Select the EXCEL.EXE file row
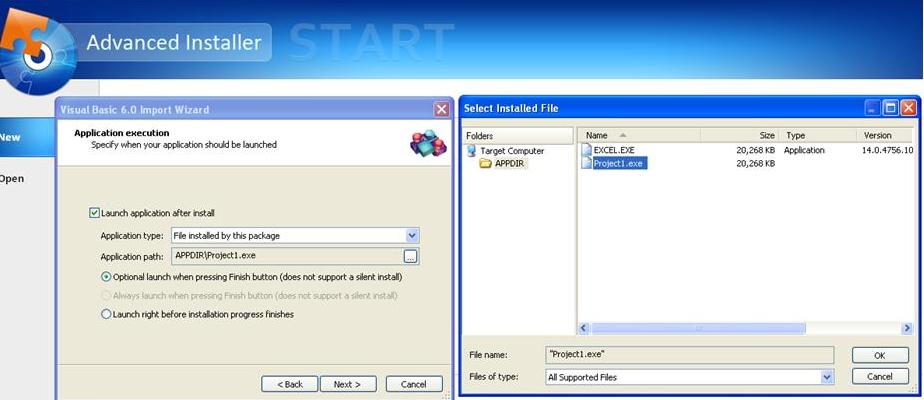Viewport: 924px width, 400px height. tap(747, 150)
